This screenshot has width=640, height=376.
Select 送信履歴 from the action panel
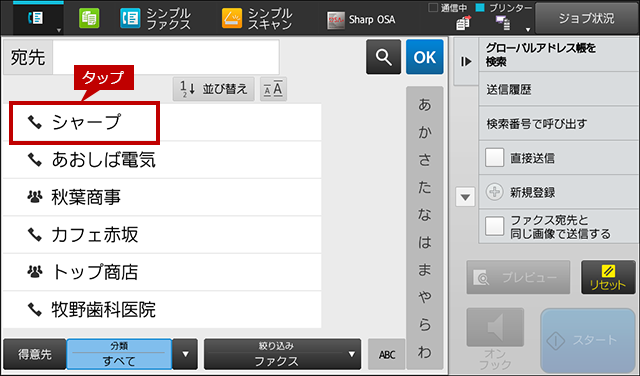(x=558, y=89)
